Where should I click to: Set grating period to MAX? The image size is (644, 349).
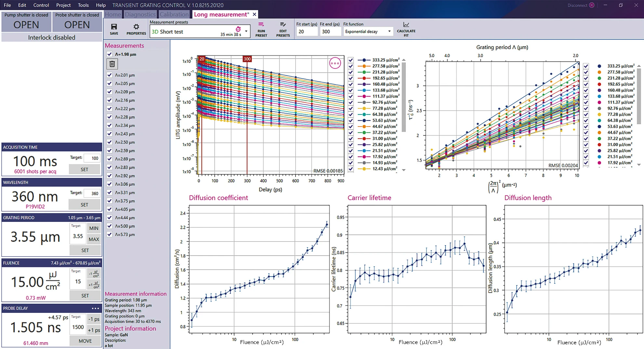(94, 239)
